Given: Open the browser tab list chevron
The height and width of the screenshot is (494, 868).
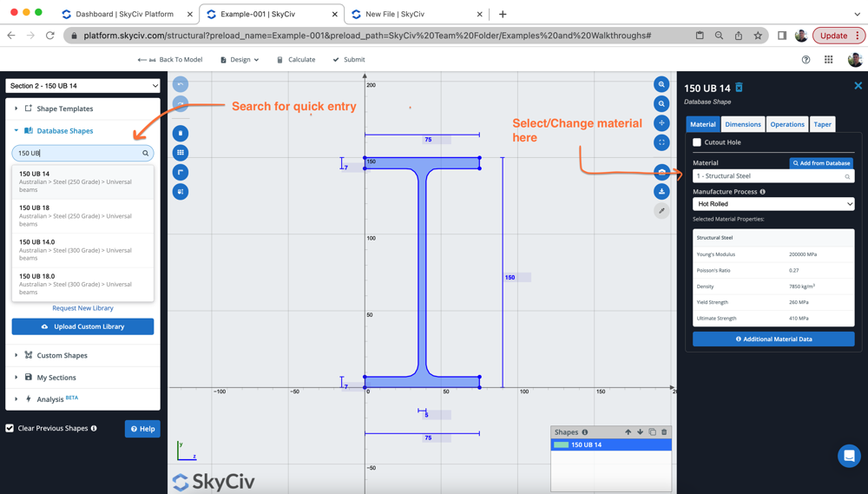Looking at the screenshot, I should [x=857, y=15].
